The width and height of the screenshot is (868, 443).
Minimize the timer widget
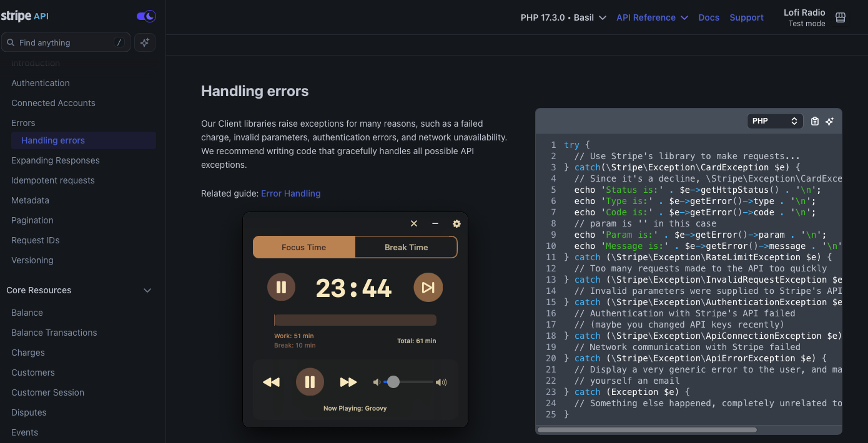[x=435, y=223]
